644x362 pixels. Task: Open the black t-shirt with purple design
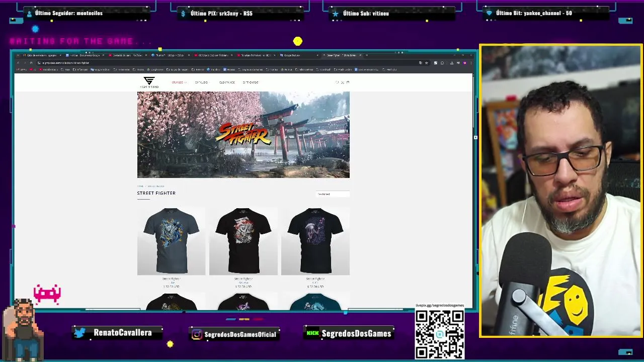(315, 241)
